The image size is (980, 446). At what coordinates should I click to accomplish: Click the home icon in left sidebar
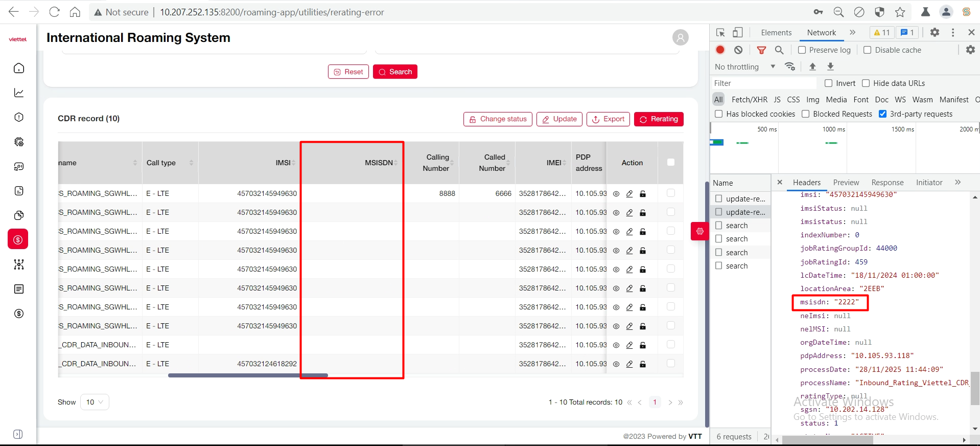tap(19, 68)
